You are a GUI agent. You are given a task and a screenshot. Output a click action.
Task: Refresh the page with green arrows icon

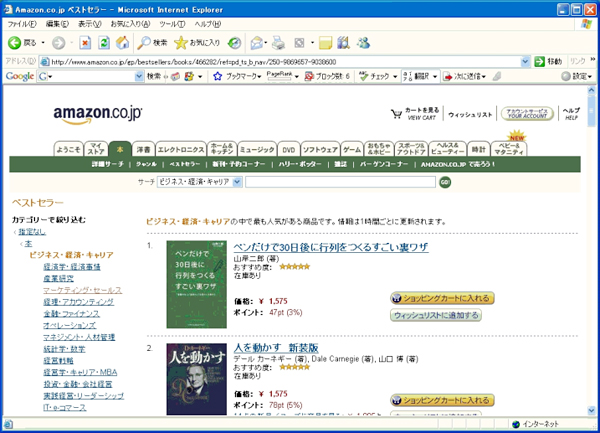click(104, 43)
